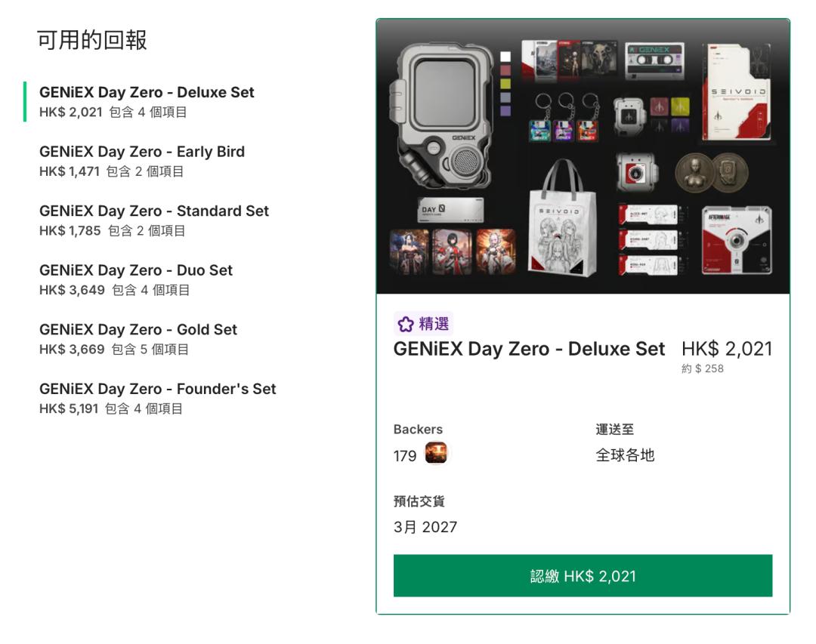Viewport: 816px width, 644px height.
Task: Click the yellow-green color swatch beside device
Action: (x=505, y=84)
